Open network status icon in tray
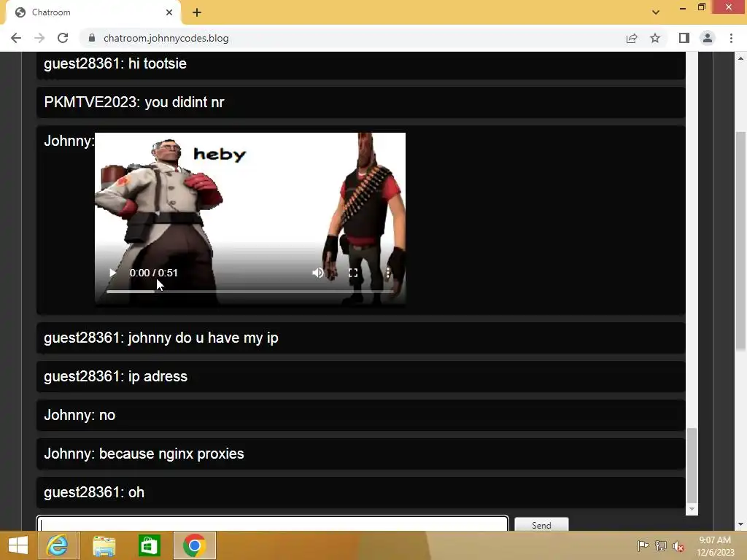The height and width of the screenshot is (560, 747). [x=660, y=545]
